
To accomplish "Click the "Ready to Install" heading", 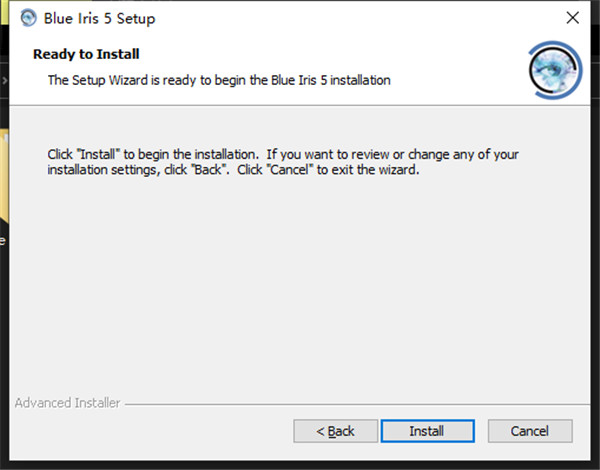I will click(x=86, y=54).
